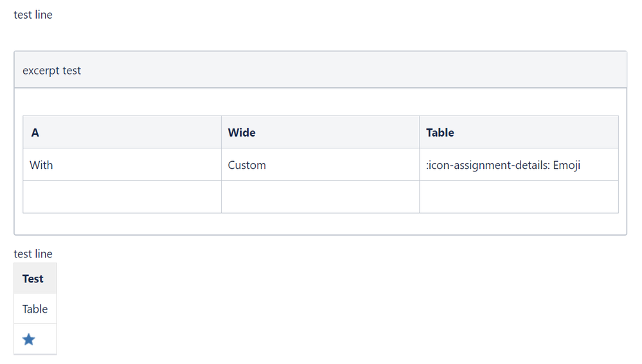Click the empty cell below "Custom"
The width and height of the screenshot is (642, 364).
(320, 197)
